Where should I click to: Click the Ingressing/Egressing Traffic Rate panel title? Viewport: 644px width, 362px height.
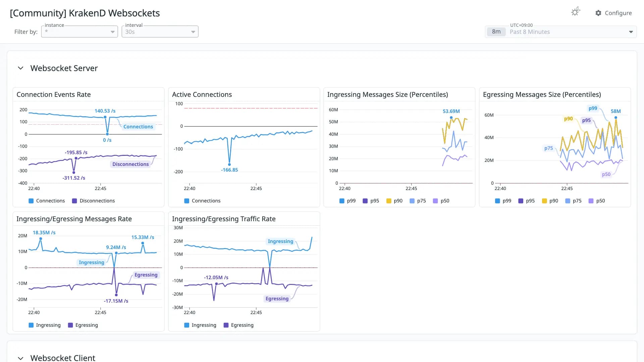224,219
